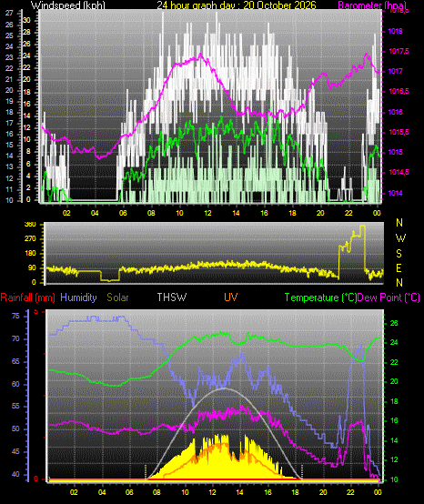
Task: Click the 1015,5 barometer axis value
Action: (399, 133)
